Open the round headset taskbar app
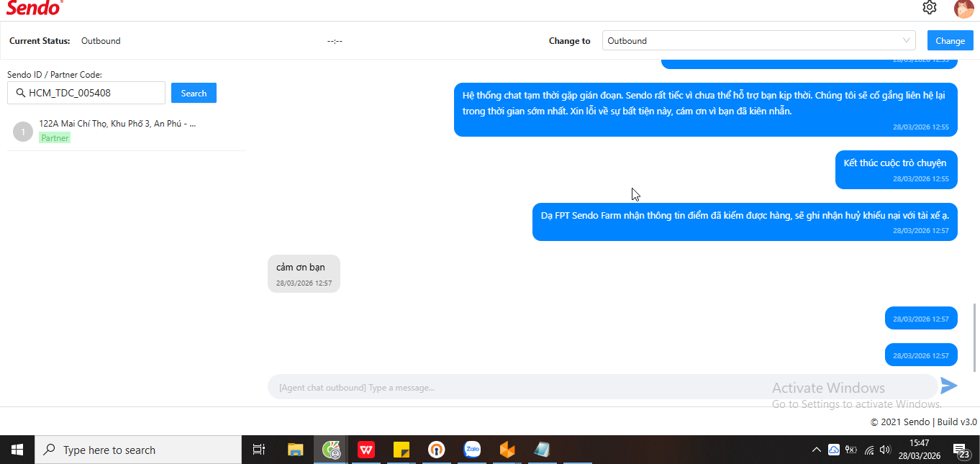 [437, 450]
